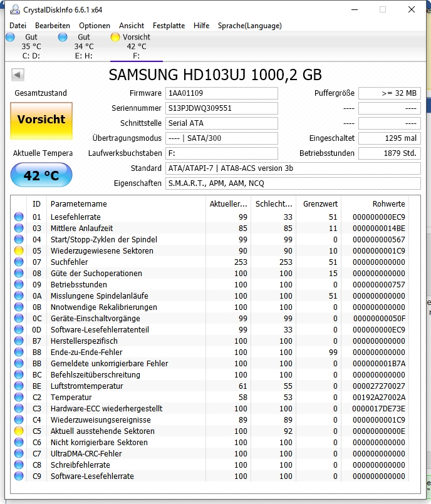
Task: Click the yellow dot for Wiederzugewiesene Sektoren
Action: 19,250
